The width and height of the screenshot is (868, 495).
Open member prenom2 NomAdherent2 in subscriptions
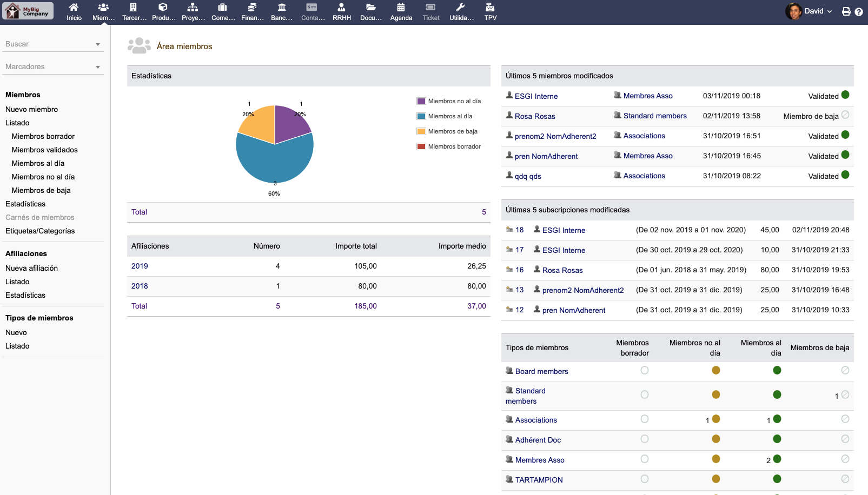point(583,290)
